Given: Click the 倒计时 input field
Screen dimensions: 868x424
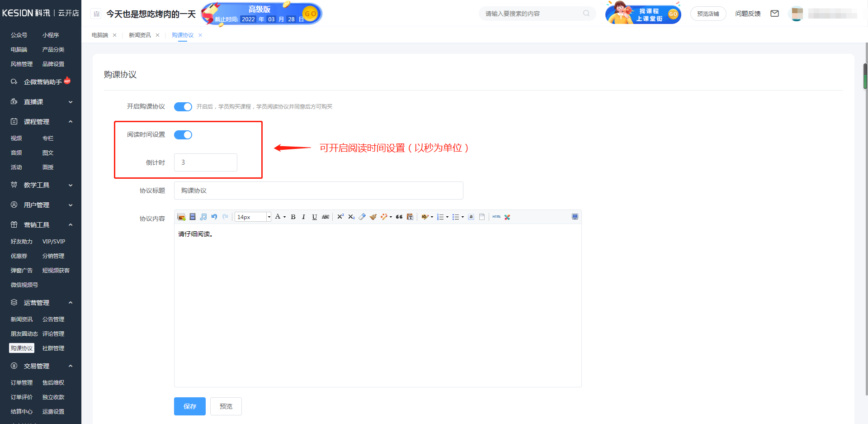Looking at the screenshot, I should pos(206,162).
